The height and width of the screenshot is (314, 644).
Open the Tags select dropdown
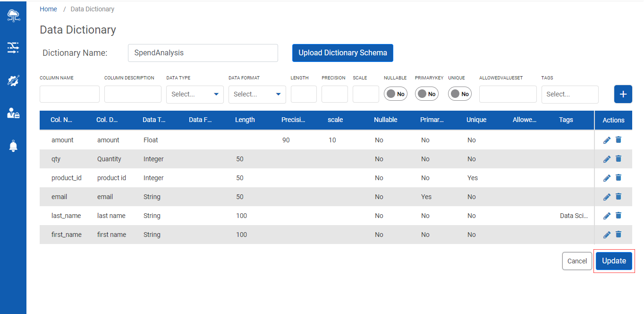570,94
